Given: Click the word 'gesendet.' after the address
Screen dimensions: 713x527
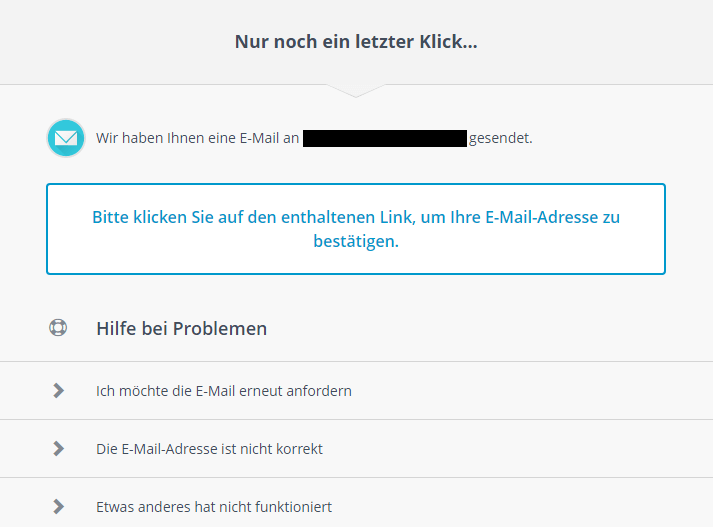Looking at the screenshot, I should click(x=501, y=138).
